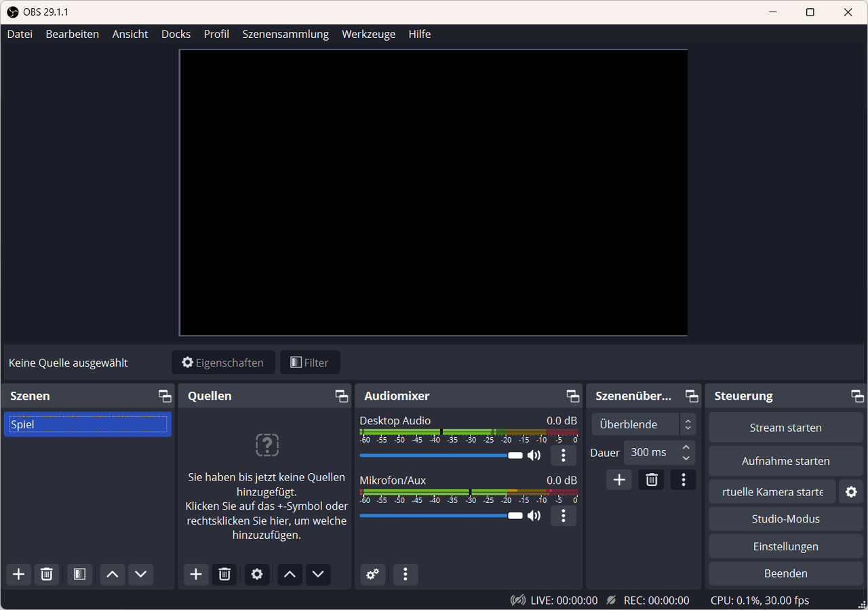The width and height of the screenshot is (868, 610).
Task: Open the Docks menu
Action: 176,34
